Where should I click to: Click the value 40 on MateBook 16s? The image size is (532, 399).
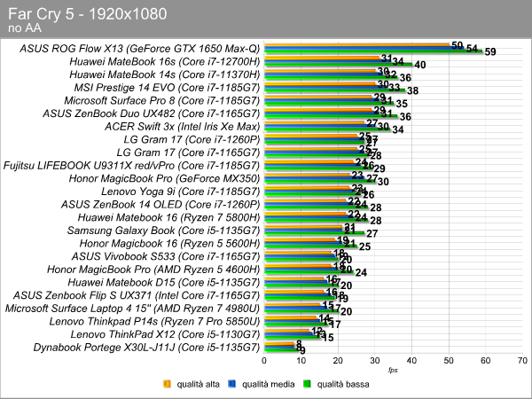pos(420,65)
